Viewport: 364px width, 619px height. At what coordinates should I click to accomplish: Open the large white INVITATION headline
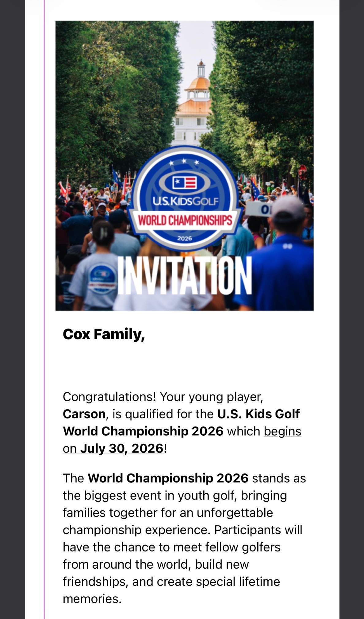[x=185, y=275]
